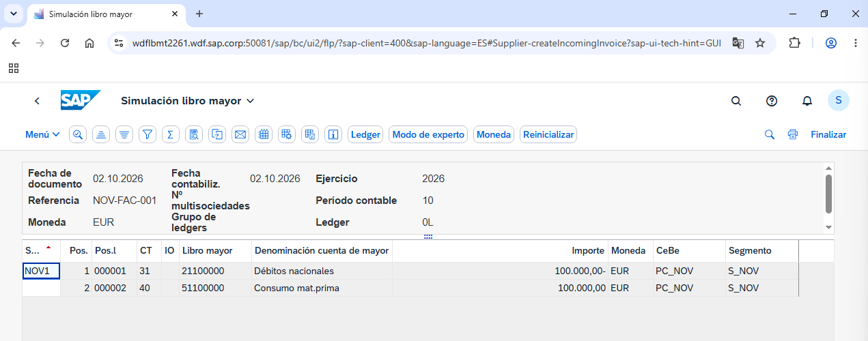The width and height of the screenshot is (868, 341).
Task: View site information icon in address bar
Action: 119,43
